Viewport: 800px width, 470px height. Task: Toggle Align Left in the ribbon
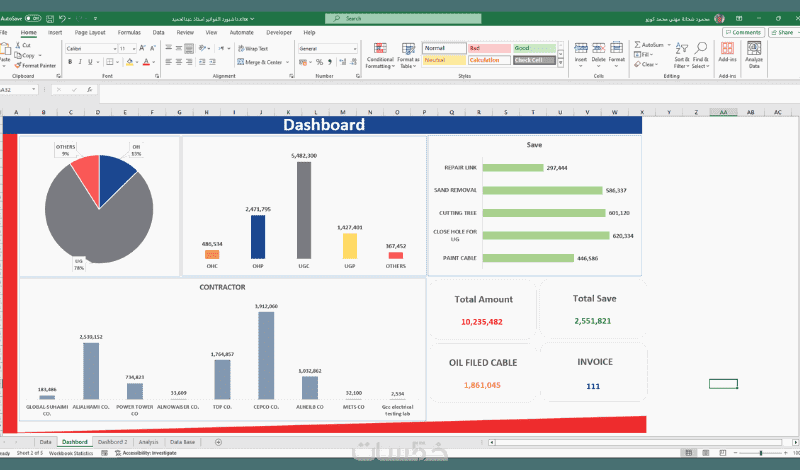tap(168, 62)
